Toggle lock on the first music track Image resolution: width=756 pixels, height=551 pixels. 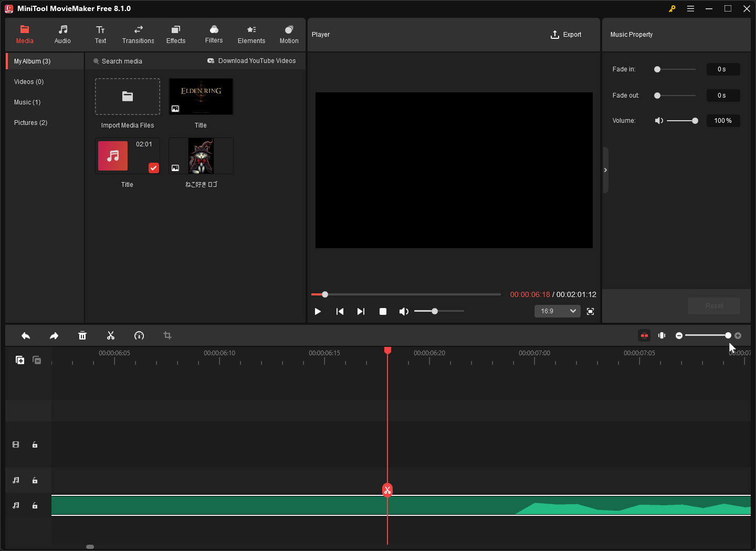(35, 480)
